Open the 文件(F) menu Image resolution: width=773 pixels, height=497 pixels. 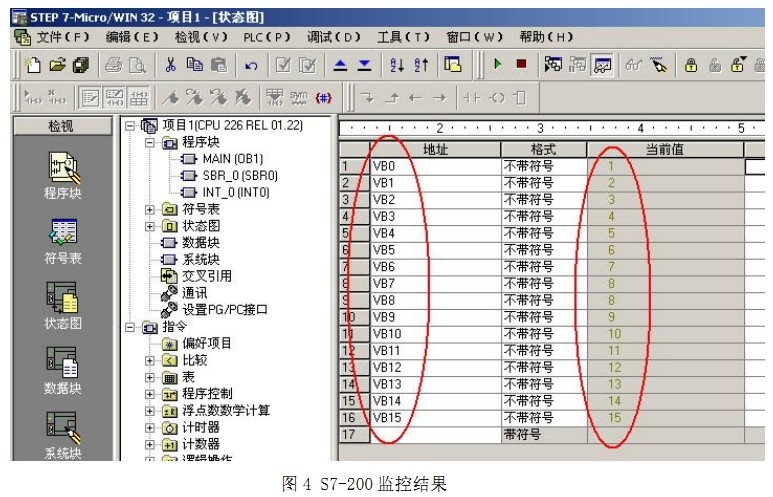pos(62,36)
